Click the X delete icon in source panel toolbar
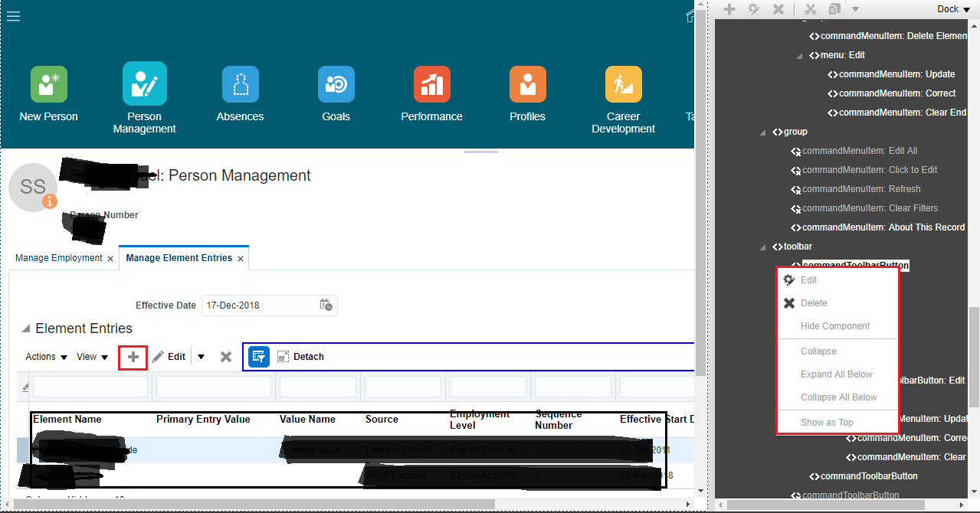 [x=778, y=9]
